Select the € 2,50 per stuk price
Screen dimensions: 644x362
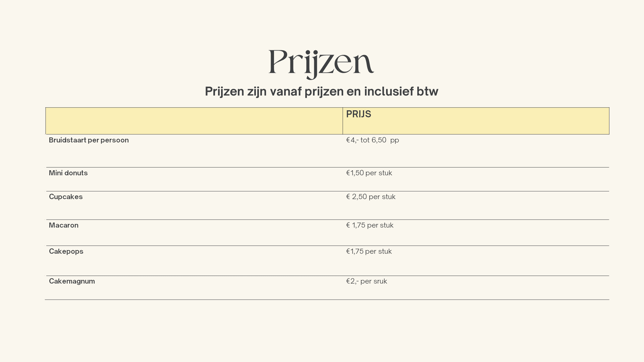coord(371,197)
